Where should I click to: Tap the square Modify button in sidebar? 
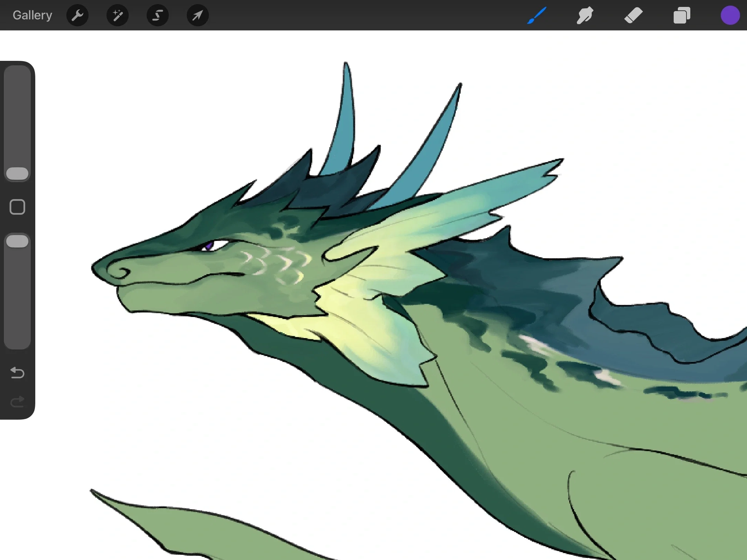pyautogui.click(x=17, y=207)
